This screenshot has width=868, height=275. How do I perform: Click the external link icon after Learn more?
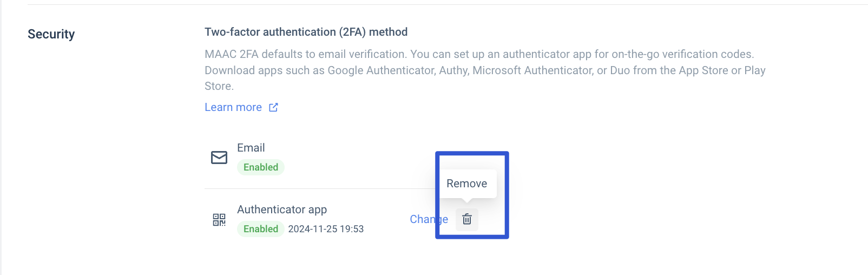tap(274, 107)
